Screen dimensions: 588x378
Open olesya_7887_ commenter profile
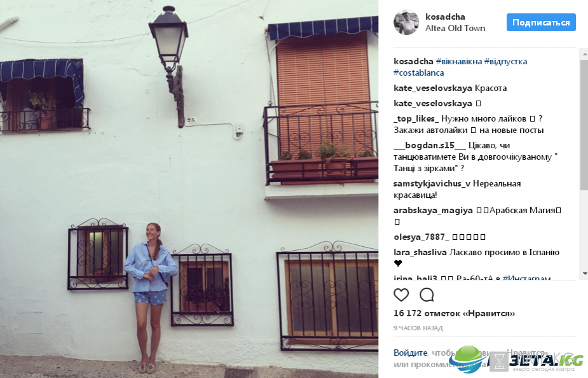pyautogui.click(x=421, y=237)
